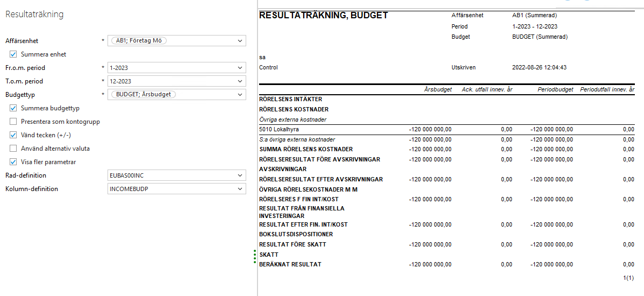Viewport: 644px width, 296px height.
Task: Select the BUDGET; Årsbudget tag
Action: click(143, 95)
